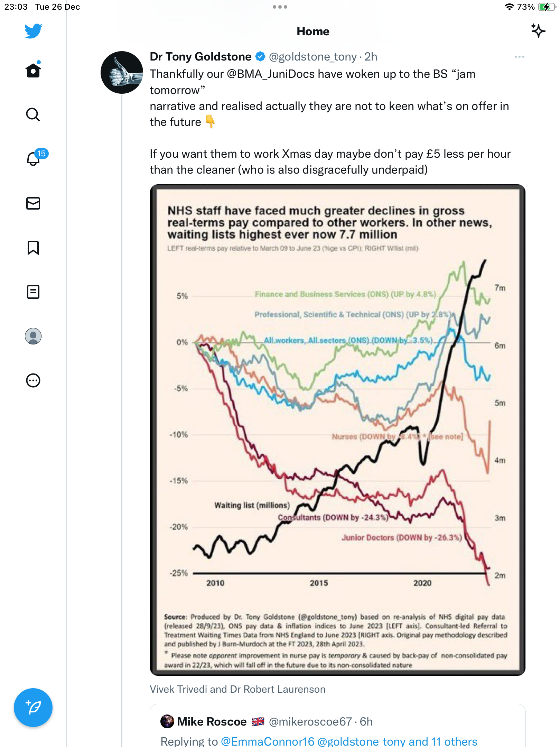Open the Bookmarks icon in sidebar

[33, 248]
